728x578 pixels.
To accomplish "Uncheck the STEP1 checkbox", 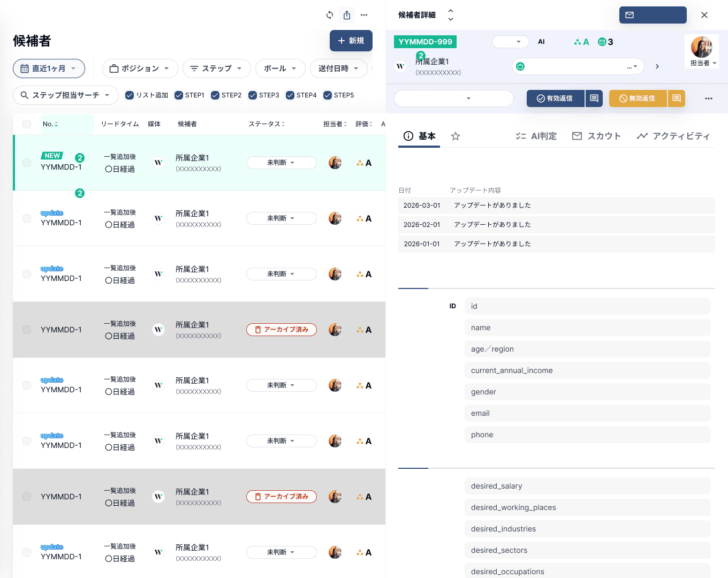I will tap(179, 95).
